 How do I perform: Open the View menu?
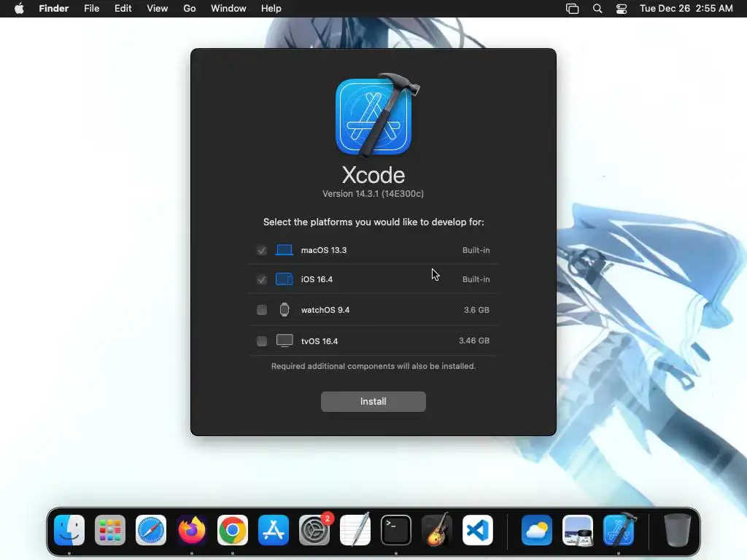158,9
